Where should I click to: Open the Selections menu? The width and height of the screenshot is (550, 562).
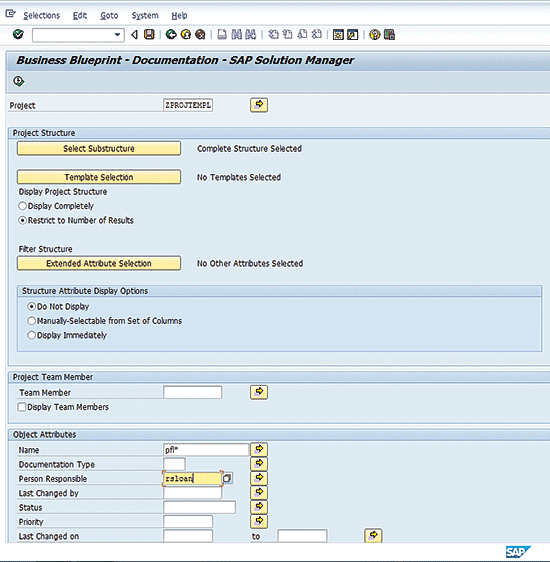[x=42, y=16]
